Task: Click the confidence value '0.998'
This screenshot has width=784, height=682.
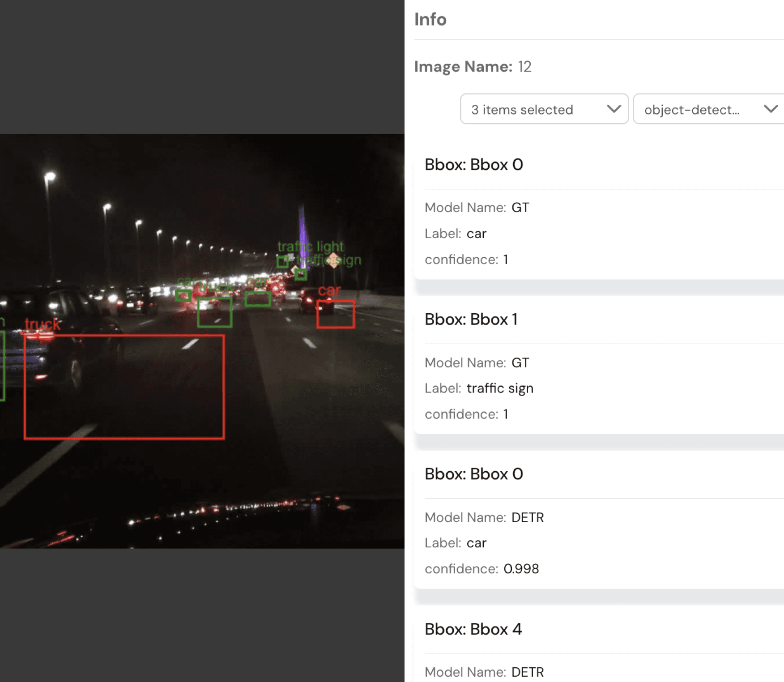Action: (521, 569)
